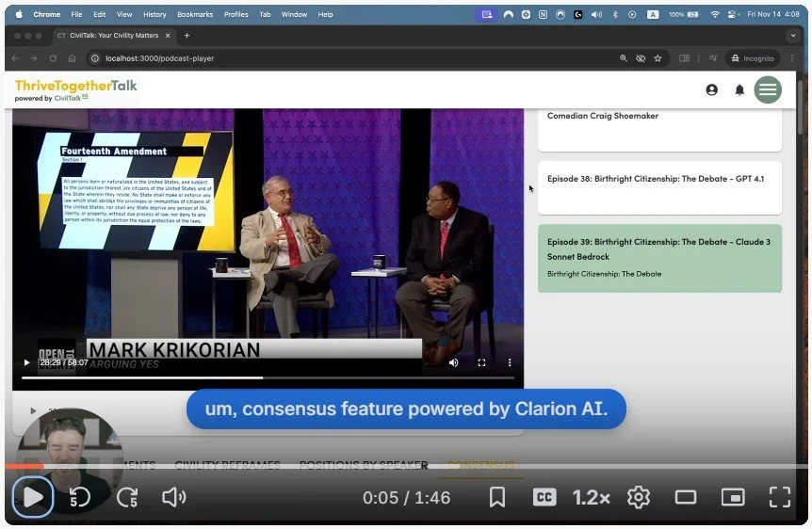Open the Bookmarks menu
Screen dimensions: 812x529
coord(195,14)
